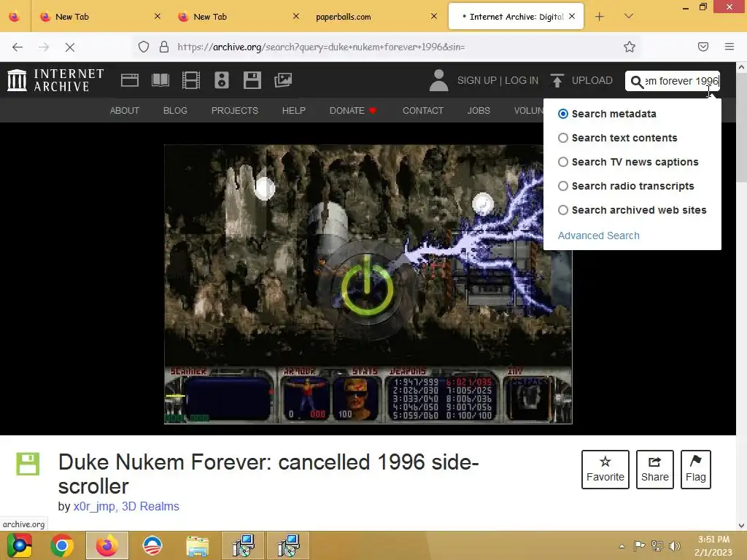This screenshot has width=747, height=560.
Task: Click LOG IN link
Action: point(522,80)
